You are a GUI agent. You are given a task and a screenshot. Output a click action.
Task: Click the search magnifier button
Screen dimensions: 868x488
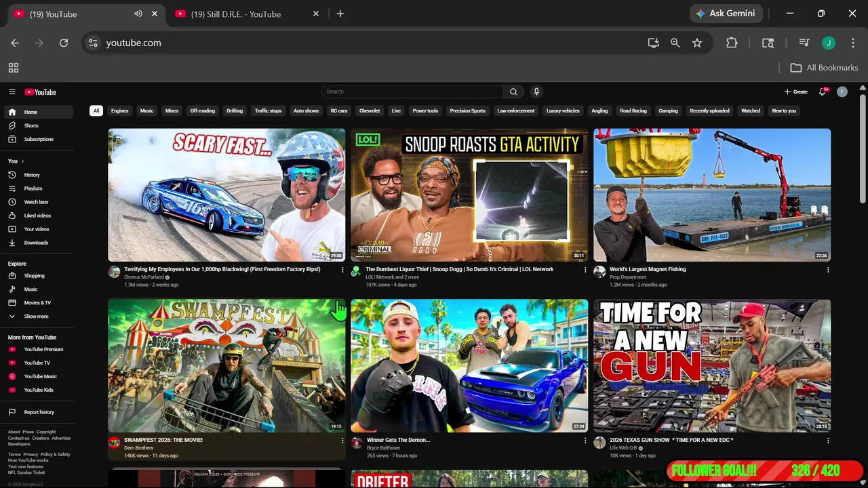513,91
